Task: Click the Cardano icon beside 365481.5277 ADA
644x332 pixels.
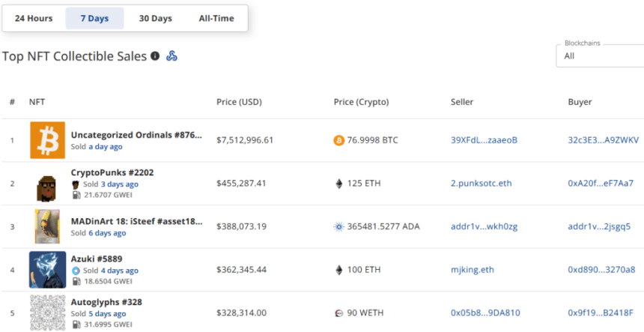Action: coord(338,226)
